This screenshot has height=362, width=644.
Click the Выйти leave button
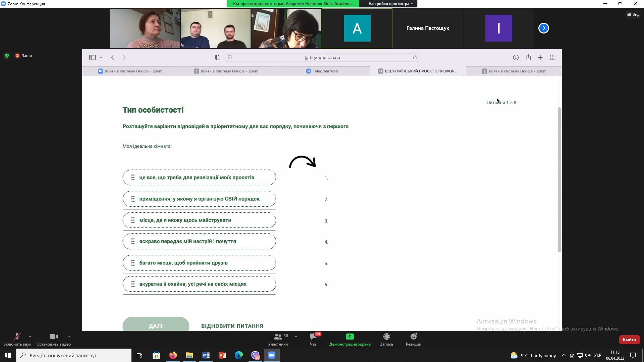(x=629, y=340)
